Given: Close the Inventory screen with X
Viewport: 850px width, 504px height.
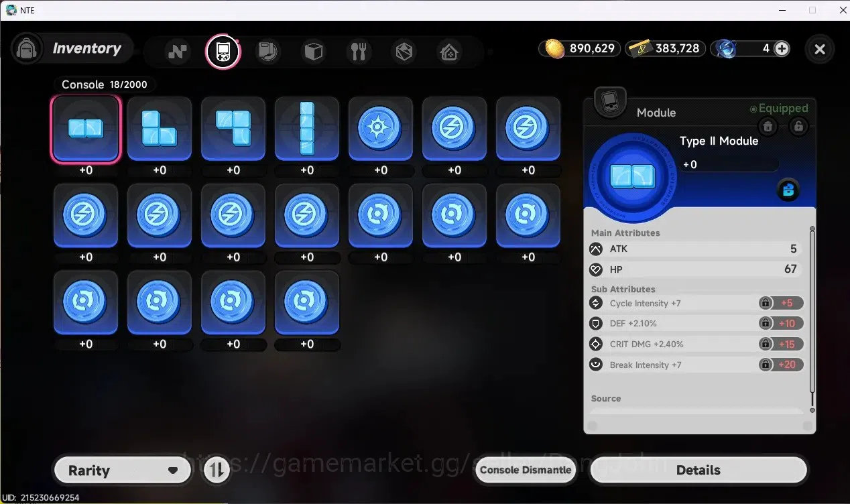Looking at the screenshot, I should pos(819,49).
